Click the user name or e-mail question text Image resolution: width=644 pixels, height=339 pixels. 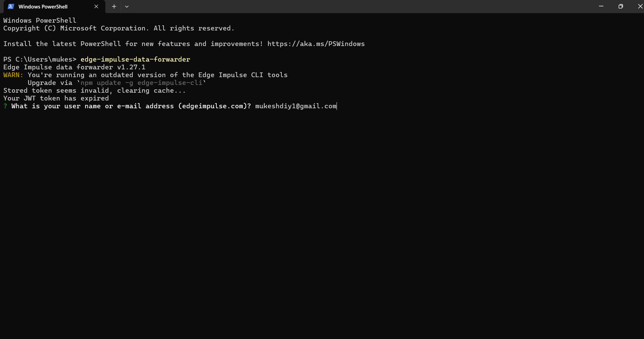[131, 106]
